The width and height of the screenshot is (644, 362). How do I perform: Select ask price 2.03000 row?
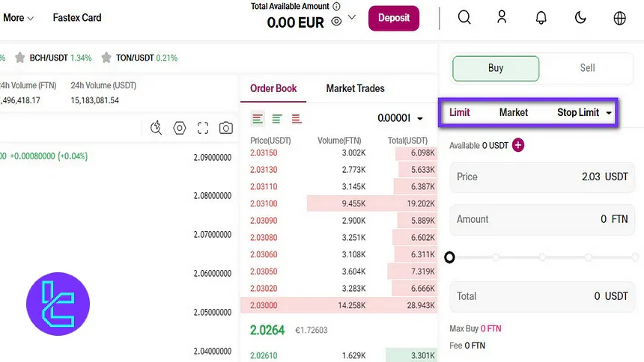click(x=338, y=305)
